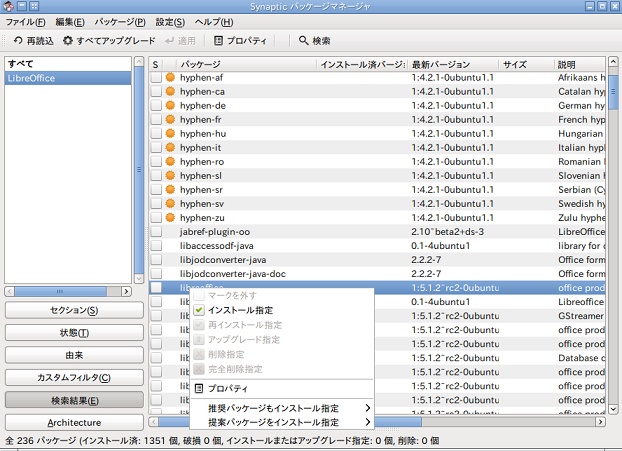Click the Search (検索) magnifier icon
Viewport: 622px width, 451px height.
tap(303, 40)
